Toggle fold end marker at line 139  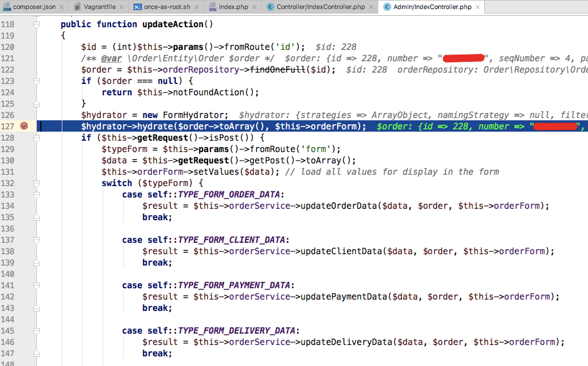coord(36,263)
